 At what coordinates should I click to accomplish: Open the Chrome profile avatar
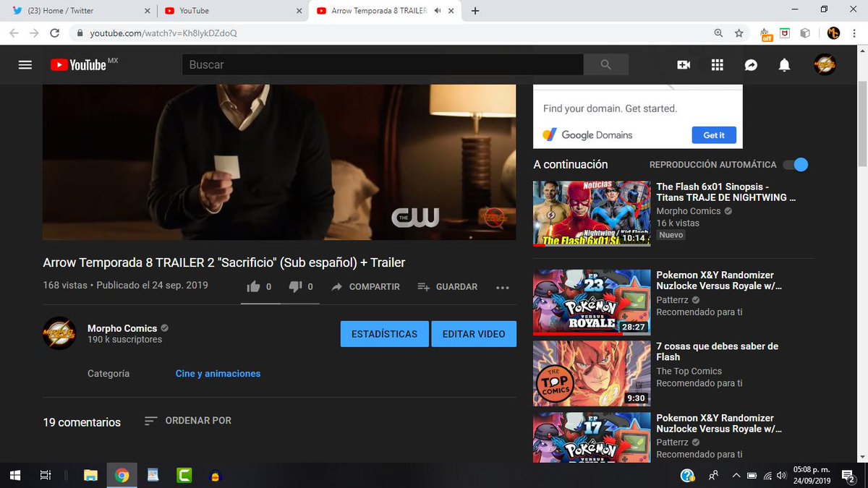[833, 33]
